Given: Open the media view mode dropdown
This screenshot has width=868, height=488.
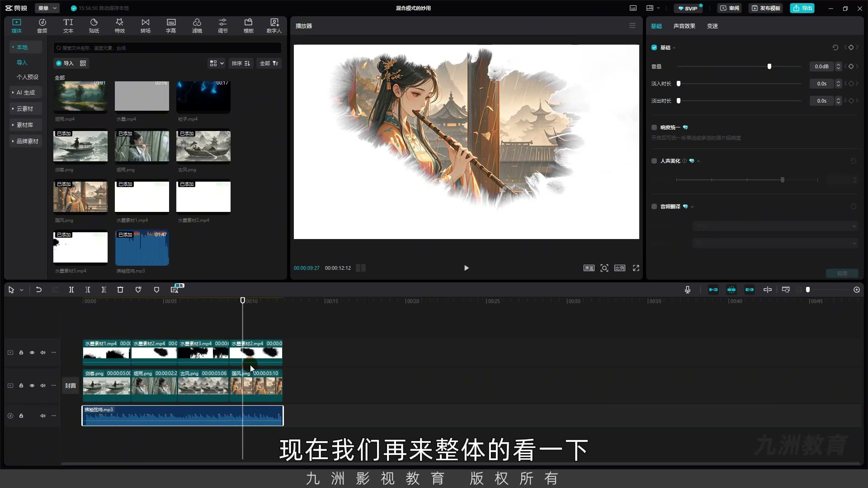Looking at the screenshot, I should pos(217,63).
